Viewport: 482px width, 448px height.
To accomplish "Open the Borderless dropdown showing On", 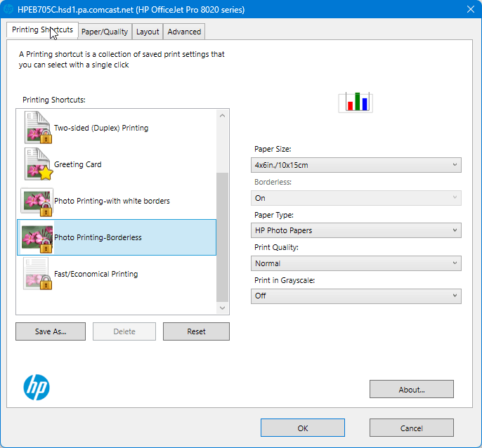I will [356, 198].
